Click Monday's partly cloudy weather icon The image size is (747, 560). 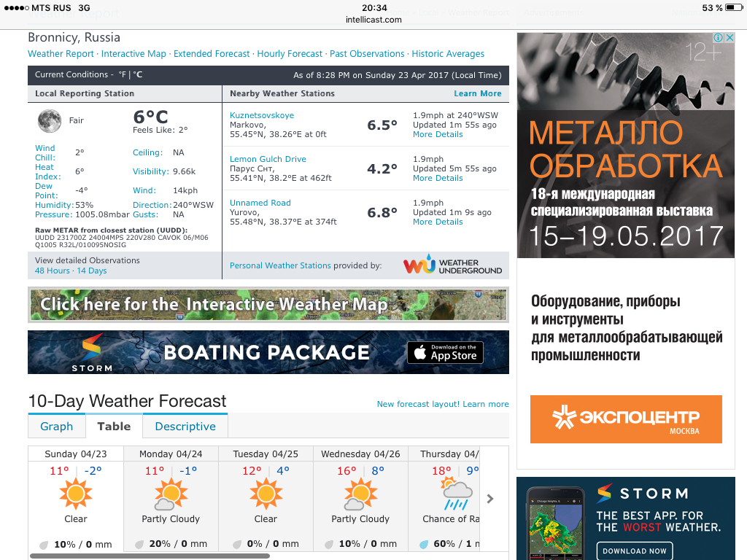pos(170,494)
